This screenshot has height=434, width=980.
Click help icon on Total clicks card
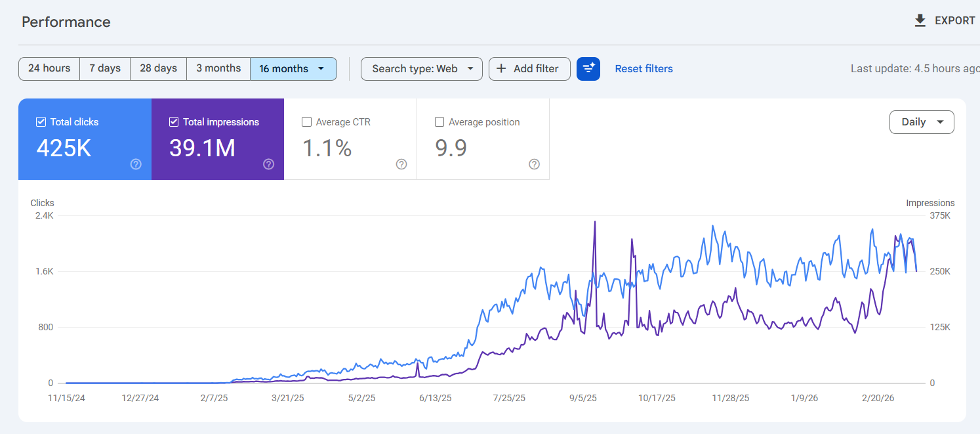point(136,164)
